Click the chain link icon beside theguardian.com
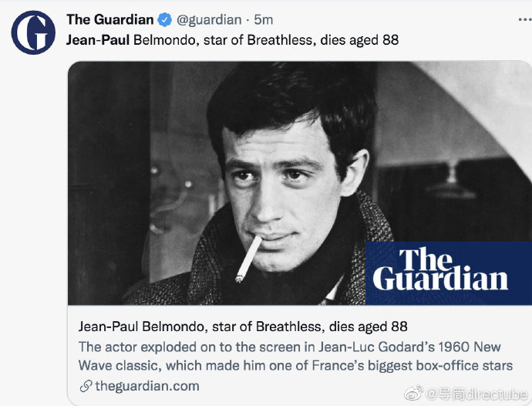Screen dimensions: 532x406 click(86, 386)
